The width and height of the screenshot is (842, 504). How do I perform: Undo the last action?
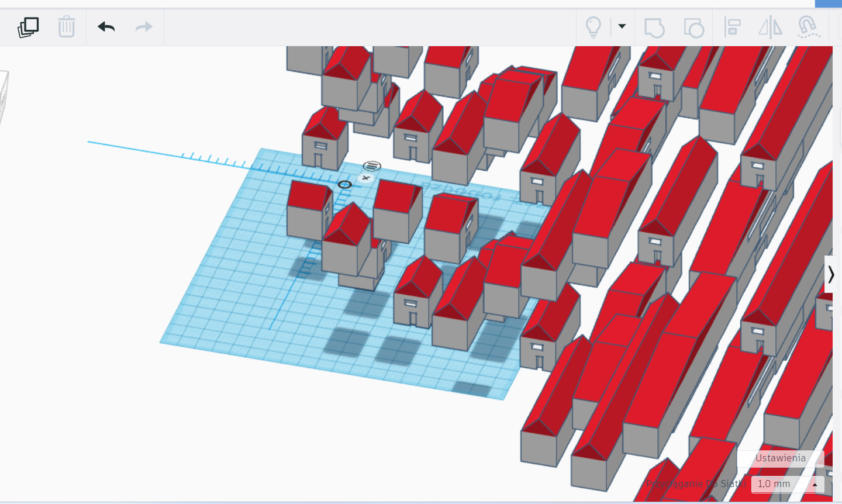point(106,27)
